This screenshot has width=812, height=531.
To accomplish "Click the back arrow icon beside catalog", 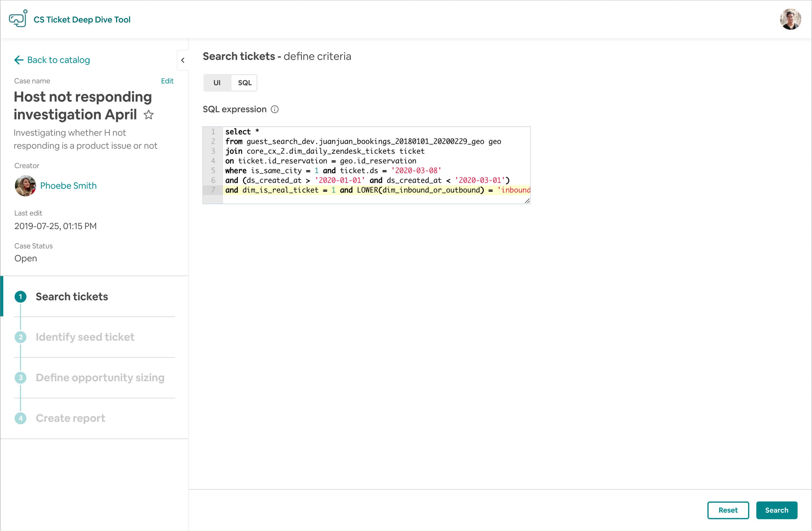I will (19, 60).
